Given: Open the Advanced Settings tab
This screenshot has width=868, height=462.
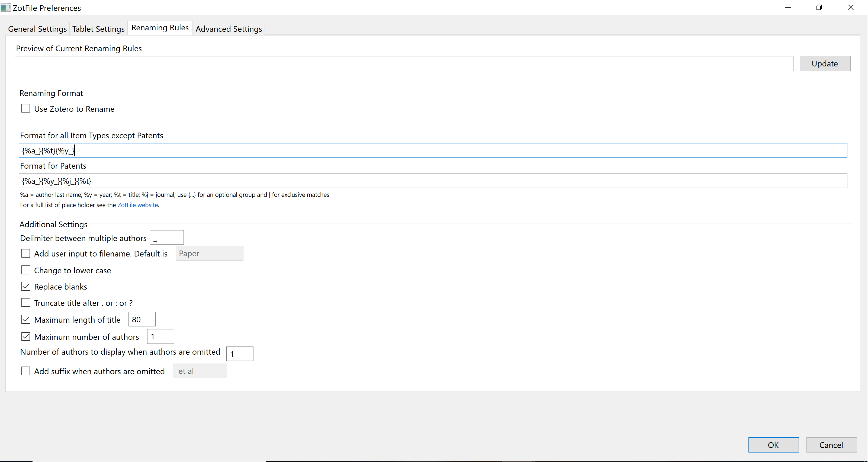Looking at the screenshot, I should coord(229,29).
